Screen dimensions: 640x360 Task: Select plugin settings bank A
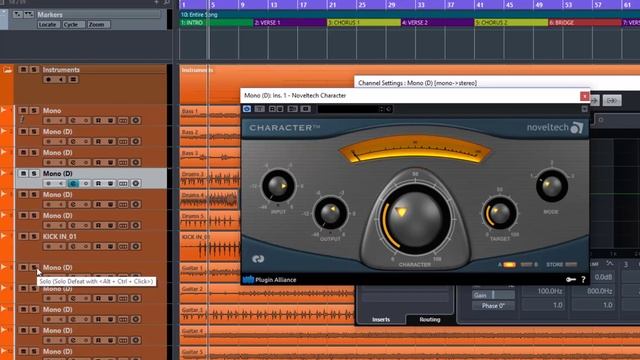509,265
